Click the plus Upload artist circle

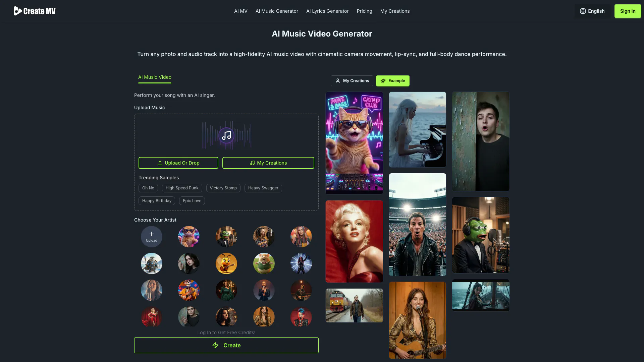point(152,237)
